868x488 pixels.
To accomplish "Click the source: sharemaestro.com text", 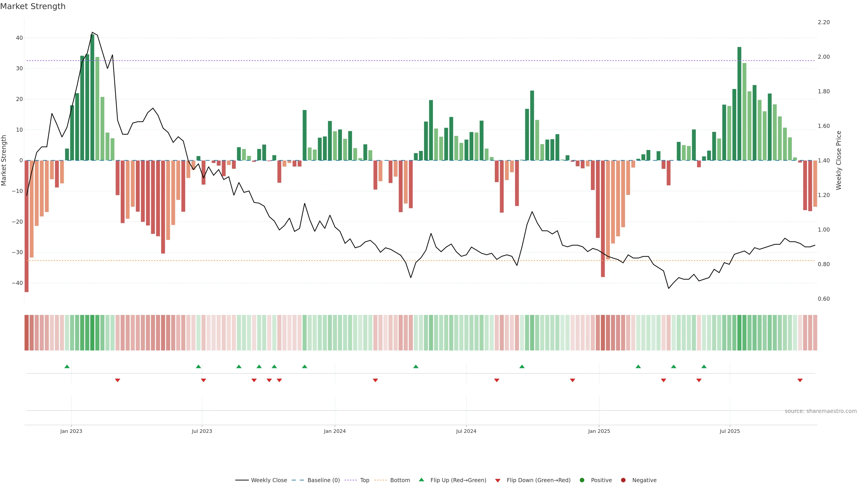I will [821, 411].
